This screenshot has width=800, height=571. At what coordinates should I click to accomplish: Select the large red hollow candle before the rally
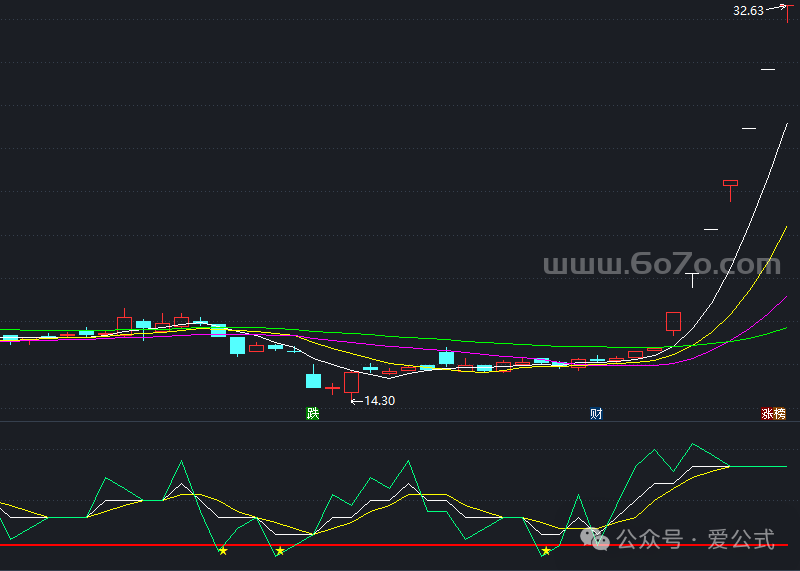click(673, 322)
